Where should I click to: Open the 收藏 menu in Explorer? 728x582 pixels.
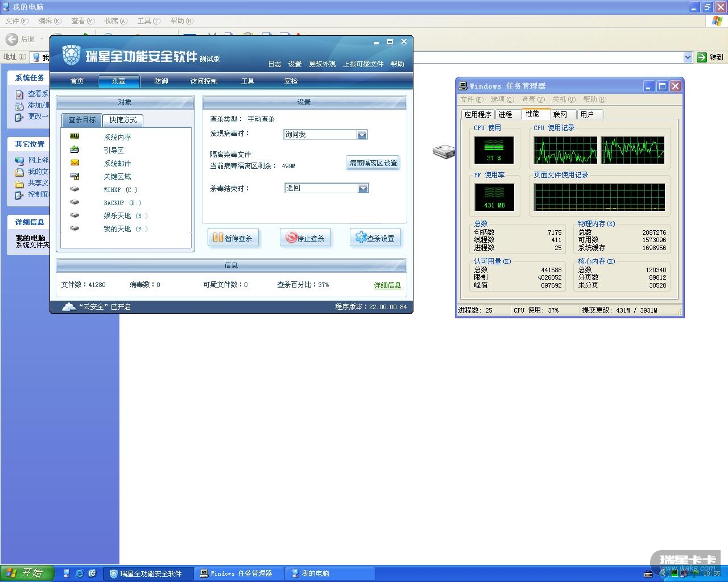tap(115, 21)
